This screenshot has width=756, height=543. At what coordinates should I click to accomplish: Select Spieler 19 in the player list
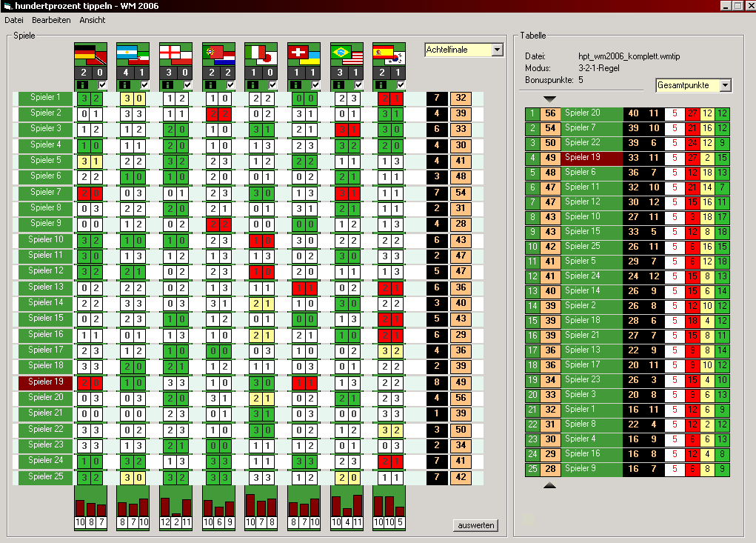coord(46,382)
